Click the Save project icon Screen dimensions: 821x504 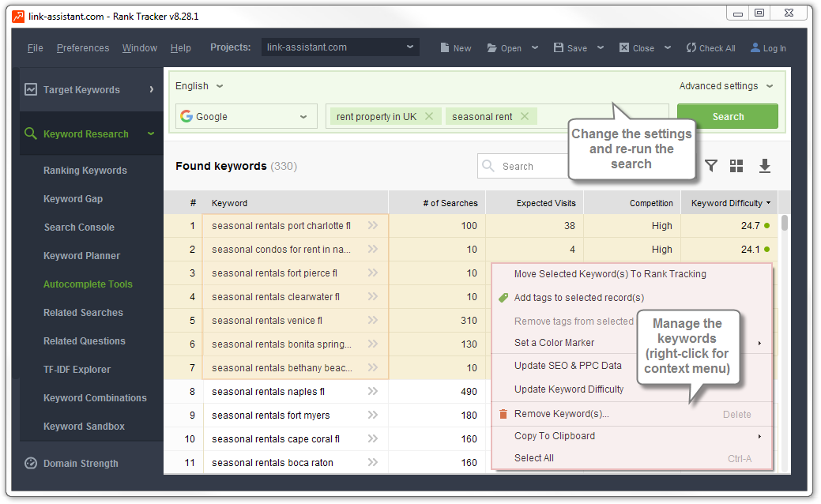tap(559, 47)
